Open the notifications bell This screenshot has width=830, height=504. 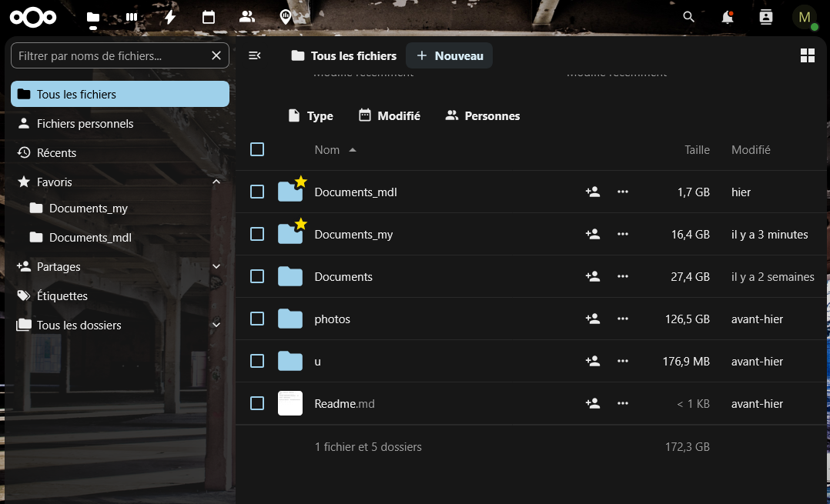727,17
